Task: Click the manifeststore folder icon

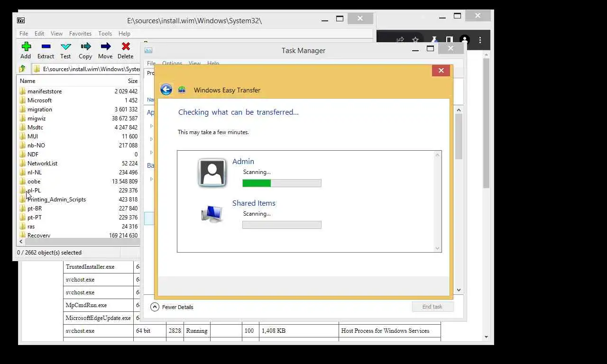Action: coord(23,91)
